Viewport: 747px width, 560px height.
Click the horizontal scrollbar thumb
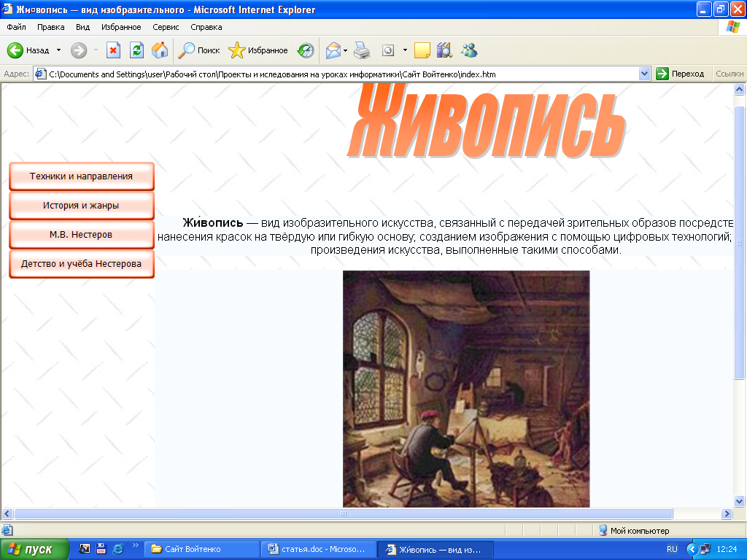point(344,514)
